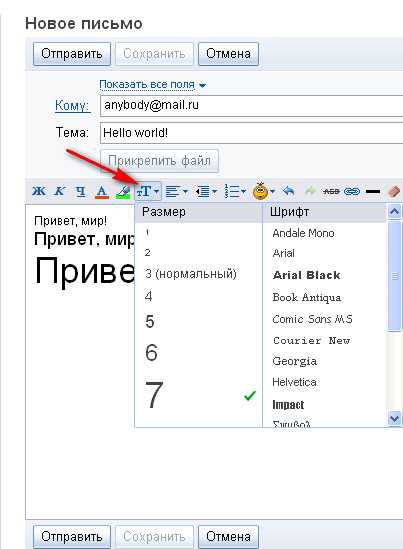
Task: Click the top Отправить button
Action: [72, 54]
